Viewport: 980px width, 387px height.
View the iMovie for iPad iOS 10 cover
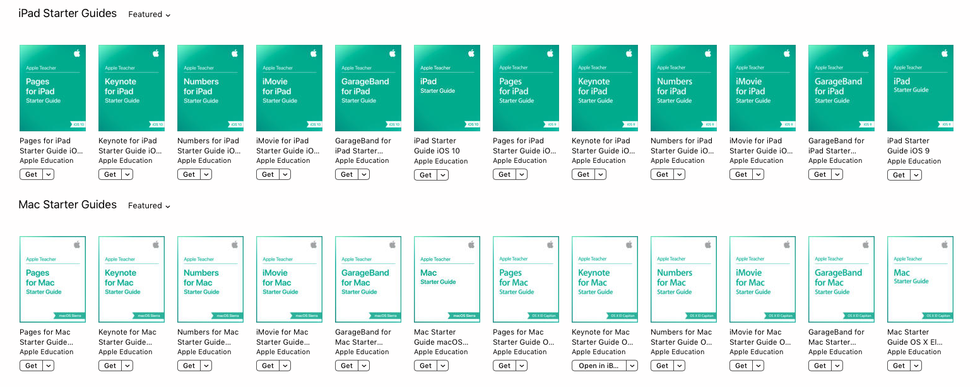tap(289, 88)
